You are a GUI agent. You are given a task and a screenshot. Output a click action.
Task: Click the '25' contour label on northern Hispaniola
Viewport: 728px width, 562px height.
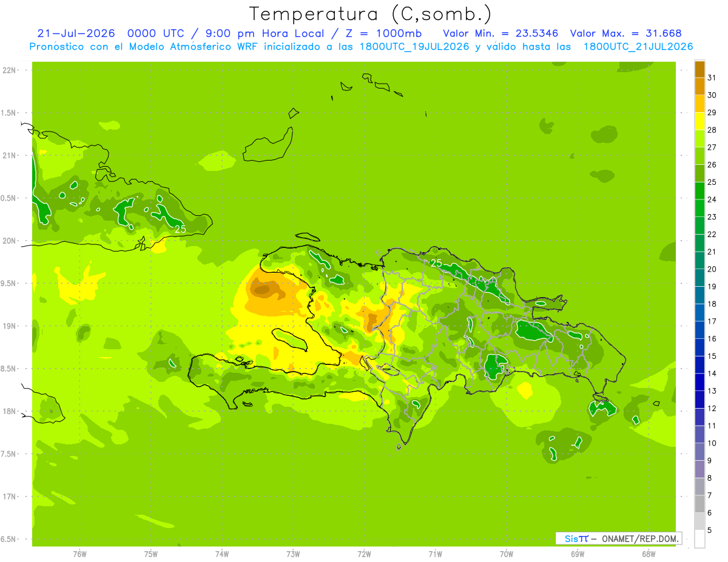(436, 263)
